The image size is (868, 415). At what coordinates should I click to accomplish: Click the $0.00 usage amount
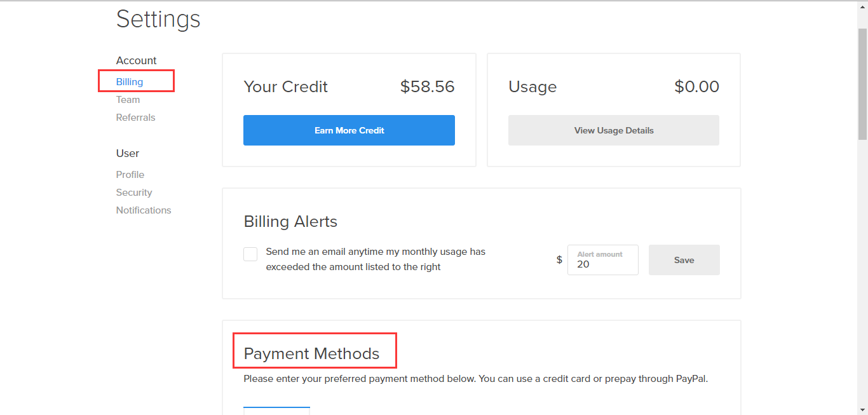click(x=696, y=87)
